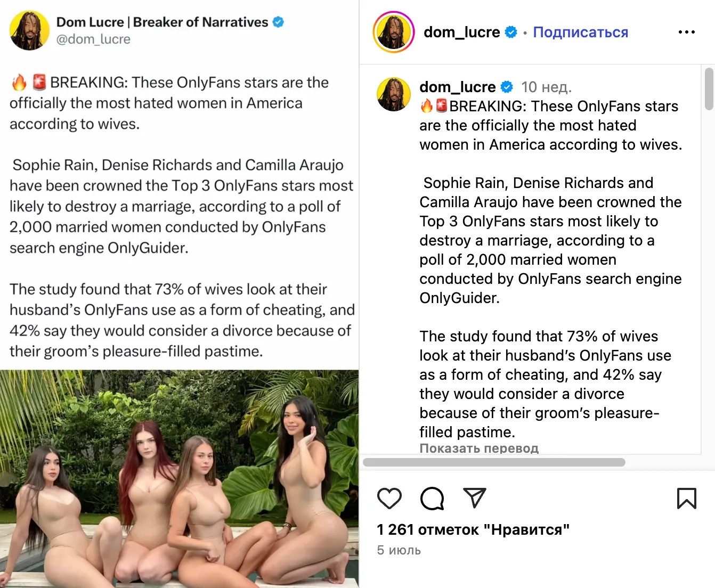Click the tweet's Dom Lucre avatar image
The image size is (715, 588).
click(x=29, y=30)
